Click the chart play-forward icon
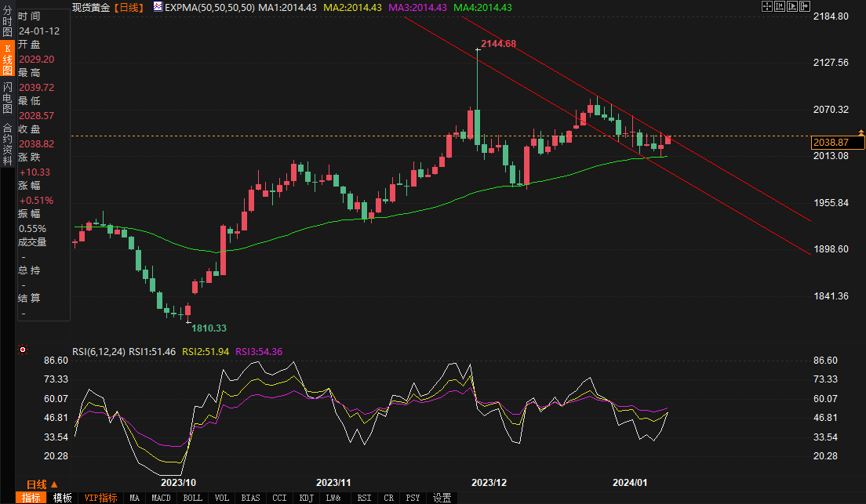This screenshot has height=504, width=866. coord(791,6)
